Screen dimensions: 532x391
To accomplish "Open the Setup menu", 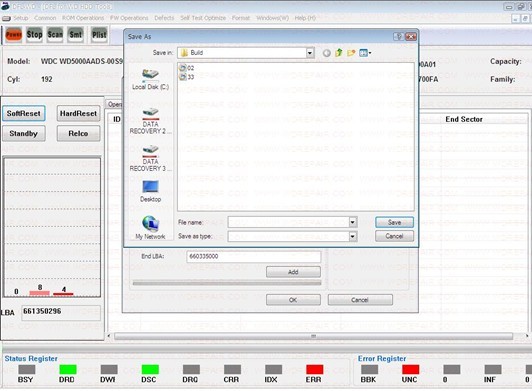I will pos(21,18).
